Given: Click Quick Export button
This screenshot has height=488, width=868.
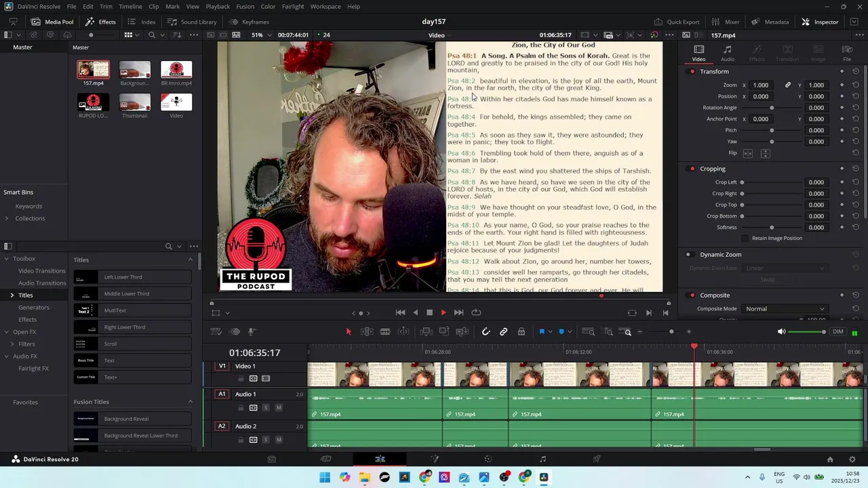Looking at the screenshot, I should coord(676,22).
